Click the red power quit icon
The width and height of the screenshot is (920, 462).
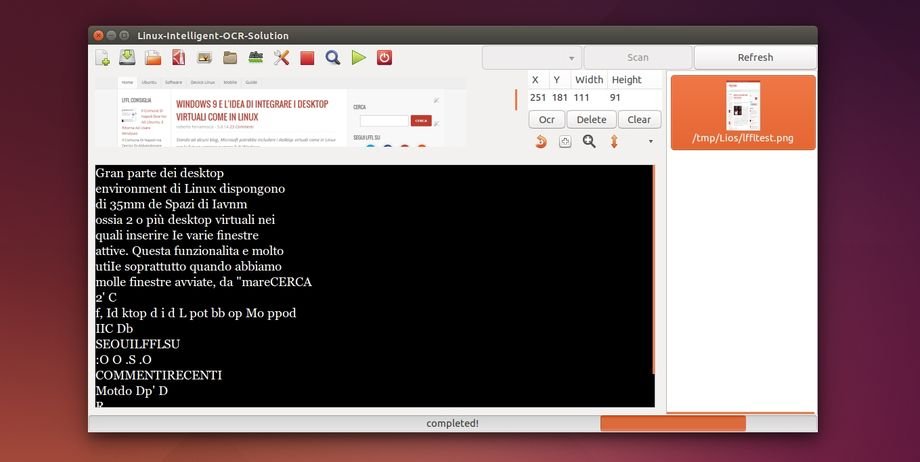[x=384, y=58]
